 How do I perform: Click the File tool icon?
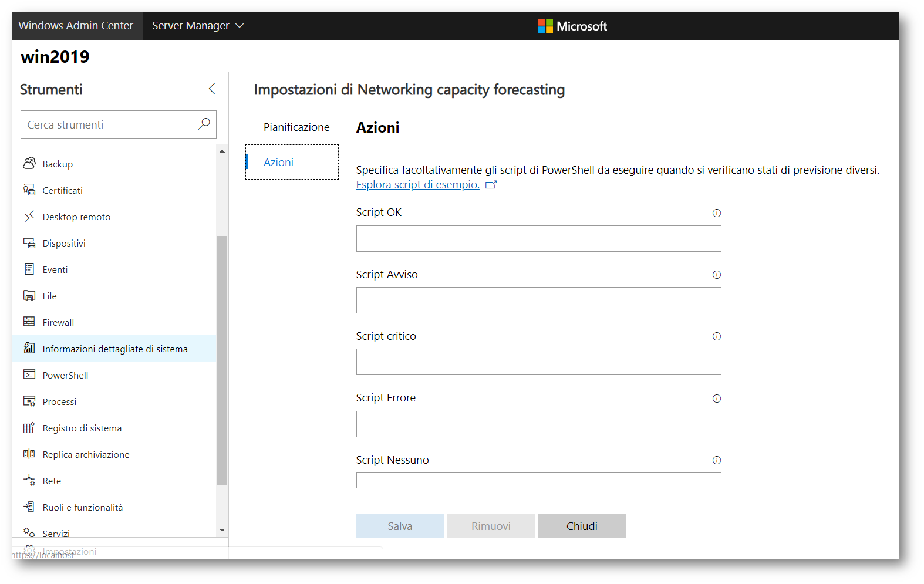coord(29,295)
